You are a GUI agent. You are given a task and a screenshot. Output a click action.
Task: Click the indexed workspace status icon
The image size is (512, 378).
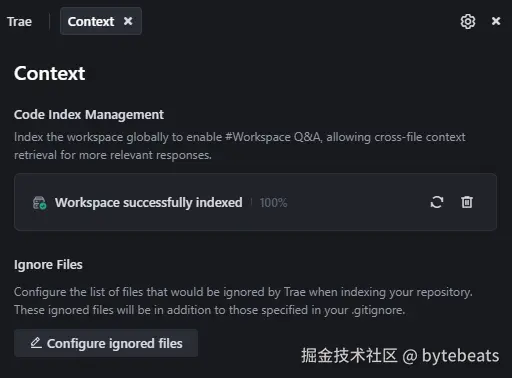click(x=39, y=203)
